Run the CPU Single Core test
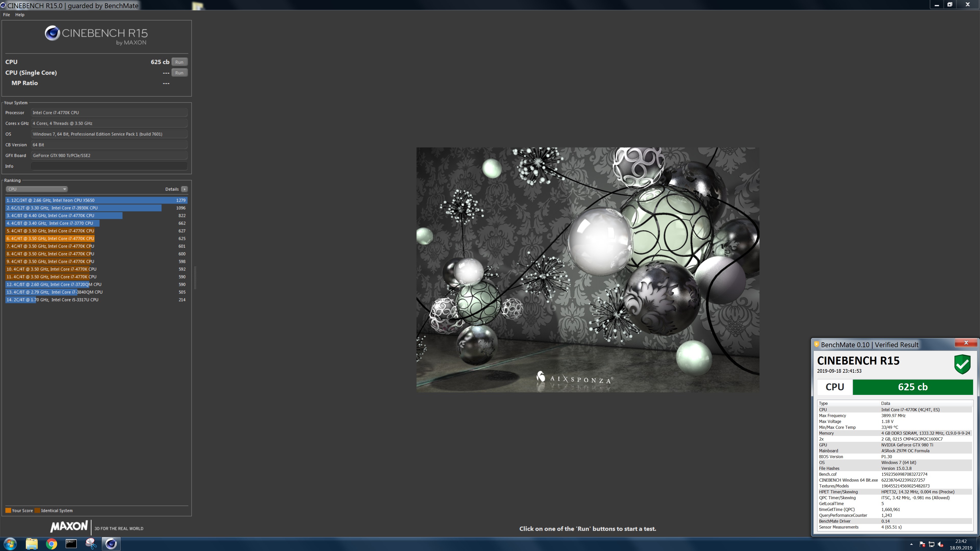Image resolution: width=980 pixels, height=551 pixels. pos(179,73)
